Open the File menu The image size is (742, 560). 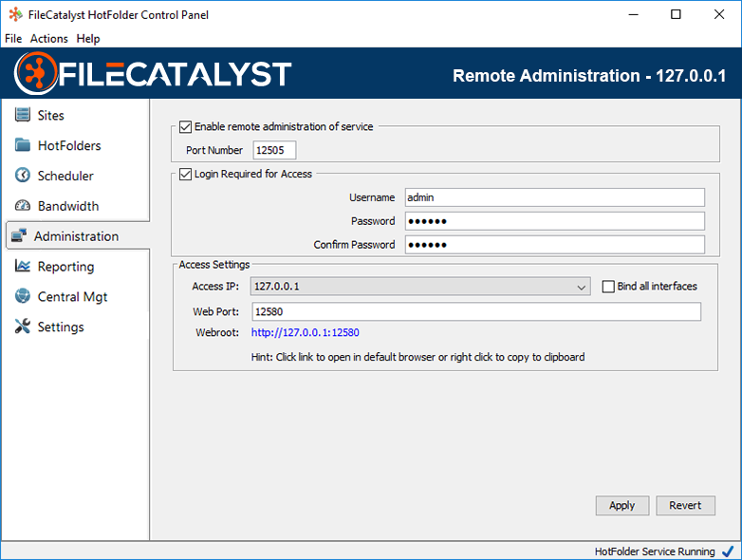(x=13, y=39)
